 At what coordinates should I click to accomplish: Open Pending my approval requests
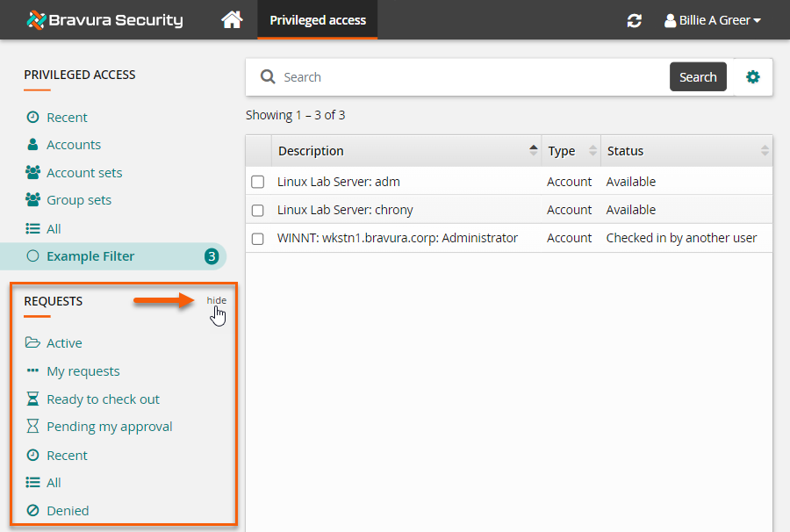[109, 427]
